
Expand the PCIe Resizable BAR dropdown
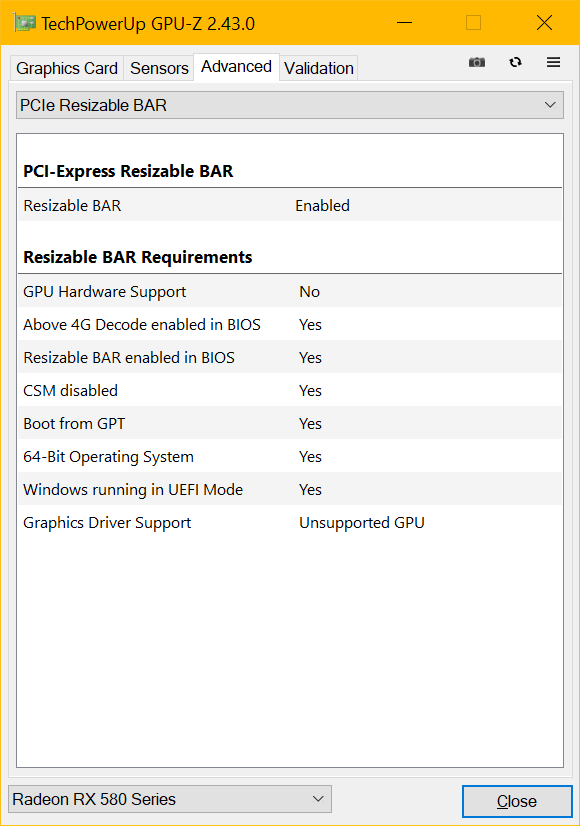click(290, 105)
